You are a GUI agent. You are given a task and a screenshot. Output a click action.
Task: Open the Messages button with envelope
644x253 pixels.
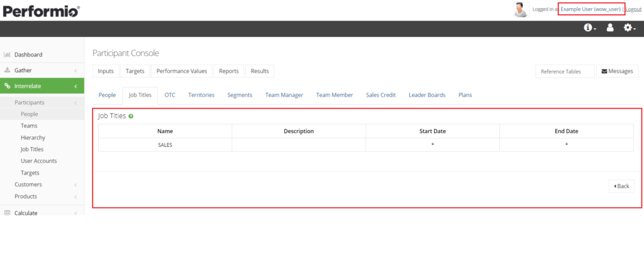(x=618, y=71)
